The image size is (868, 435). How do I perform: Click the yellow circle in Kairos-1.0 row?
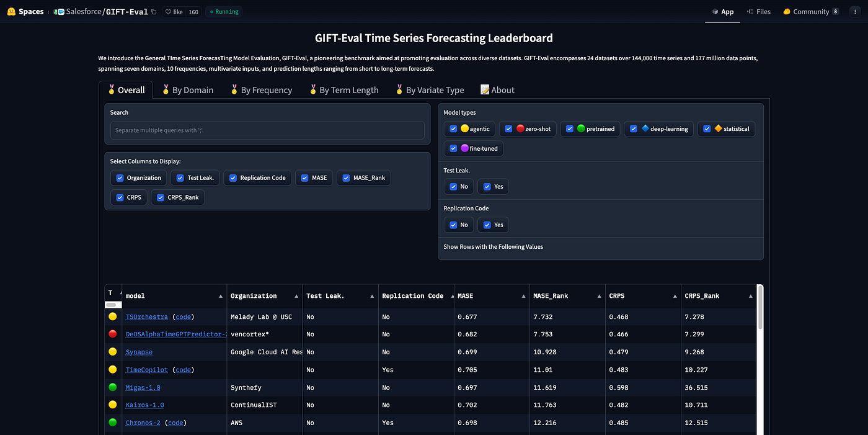(x=112, y=405)
